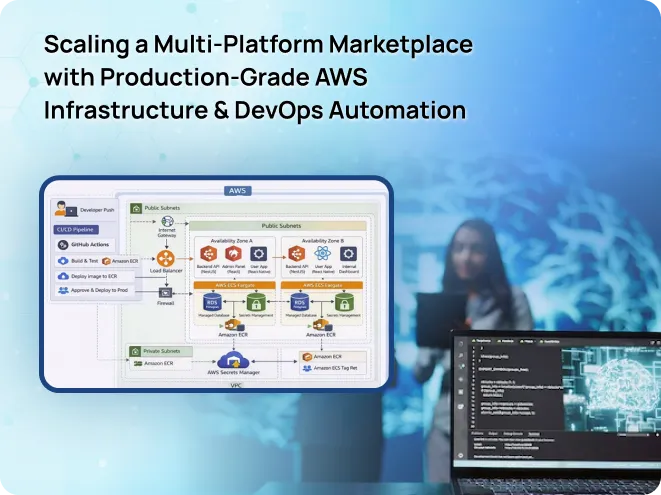Select the CI/CD Pipeline blue label
Screen dimensions: 661x495
(x=76, y=230)
